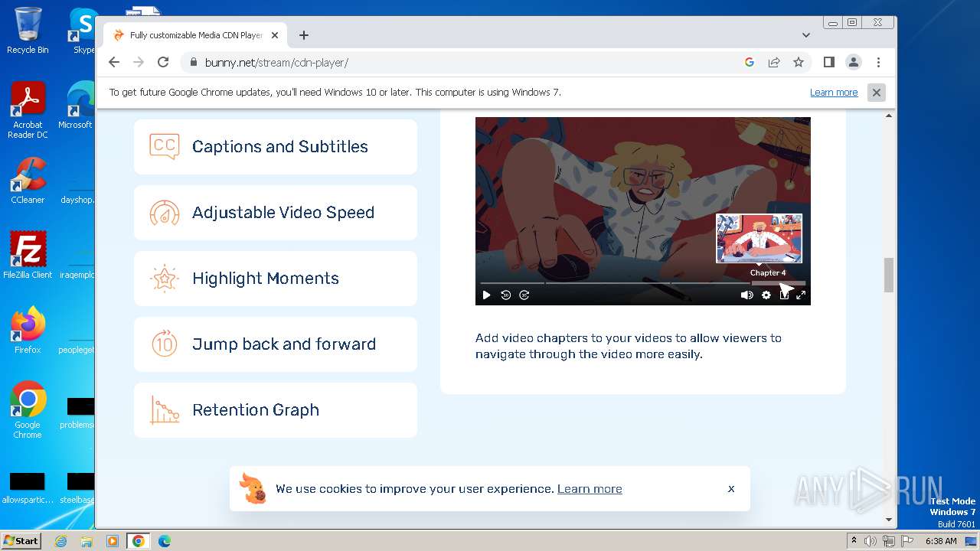This screenshot has height=551, width=980.
Task: Bookmark this page with star icon
Action: (799, 63)
